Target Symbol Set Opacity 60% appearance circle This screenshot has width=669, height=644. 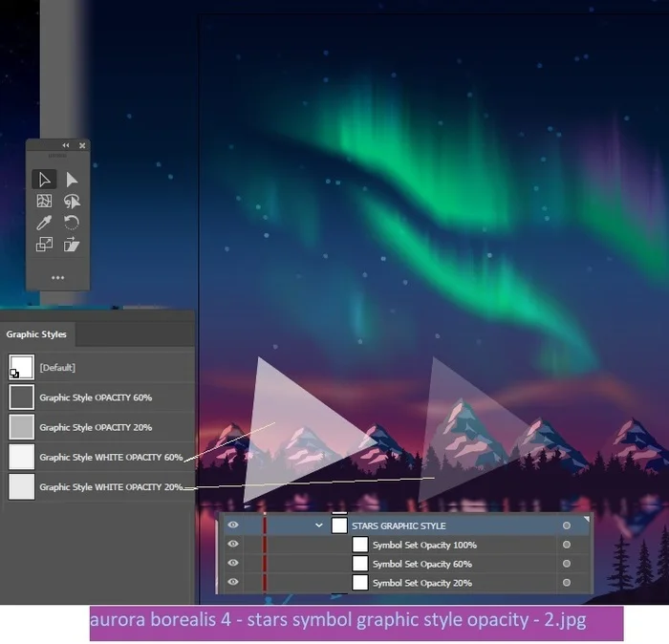[567, 564]
